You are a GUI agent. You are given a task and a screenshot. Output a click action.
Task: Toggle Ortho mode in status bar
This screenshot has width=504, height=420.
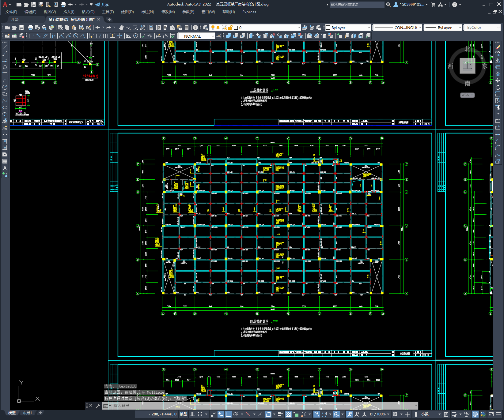229,414
